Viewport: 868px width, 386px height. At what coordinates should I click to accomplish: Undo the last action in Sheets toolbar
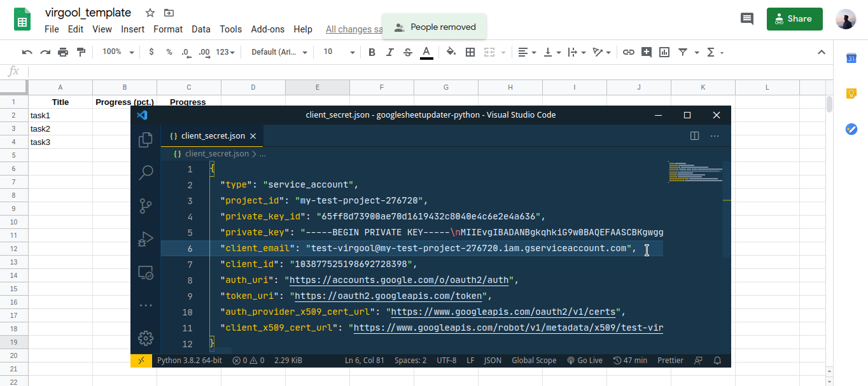[x=27, y=52]
